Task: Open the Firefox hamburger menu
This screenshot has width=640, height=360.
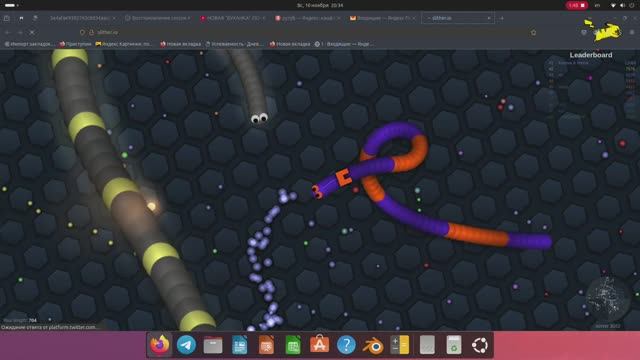Action: [x=632, y=32]
